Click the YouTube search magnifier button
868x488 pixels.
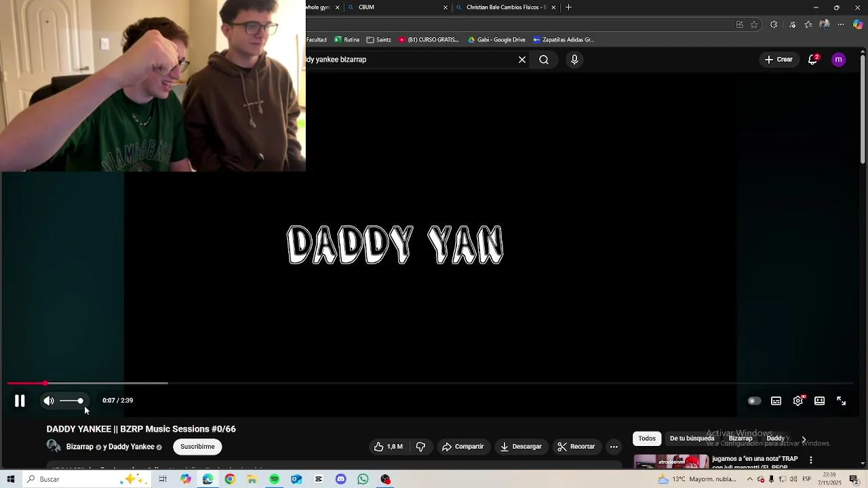[544, 60]
